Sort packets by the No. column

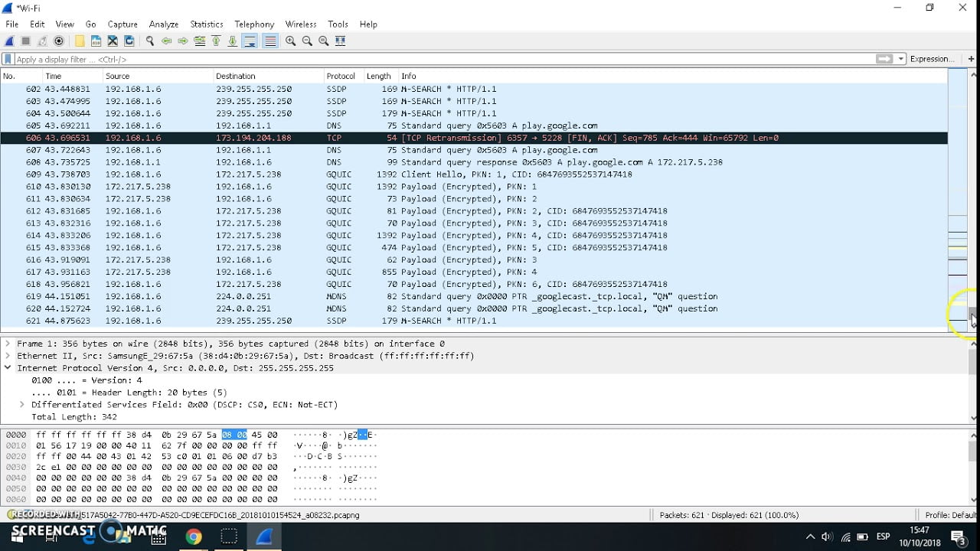click(21, 76)
